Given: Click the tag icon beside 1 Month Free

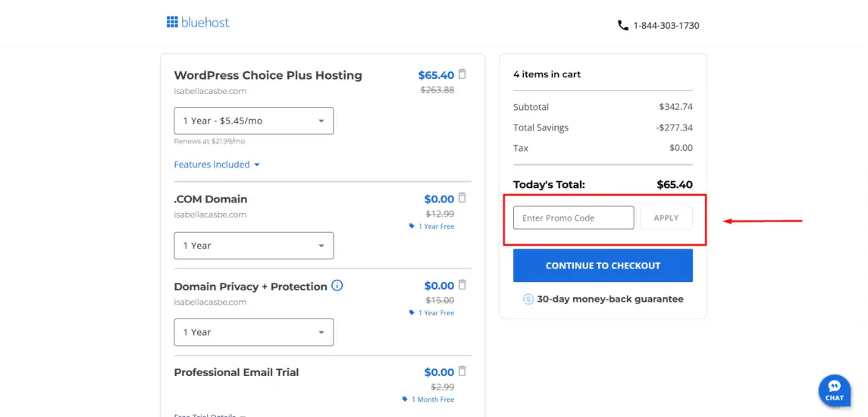Looking at the screenshot, I should tap(406, 400).
